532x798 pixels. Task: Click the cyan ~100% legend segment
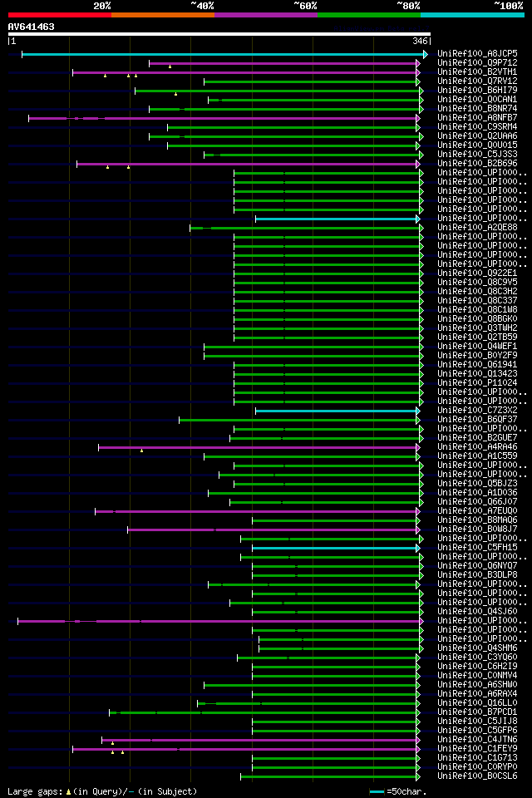pos(472,15)
